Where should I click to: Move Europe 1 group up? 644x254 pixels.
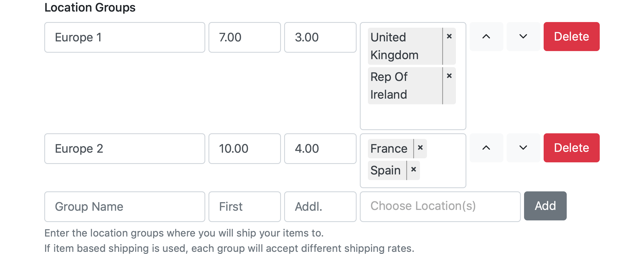(486, 37)
